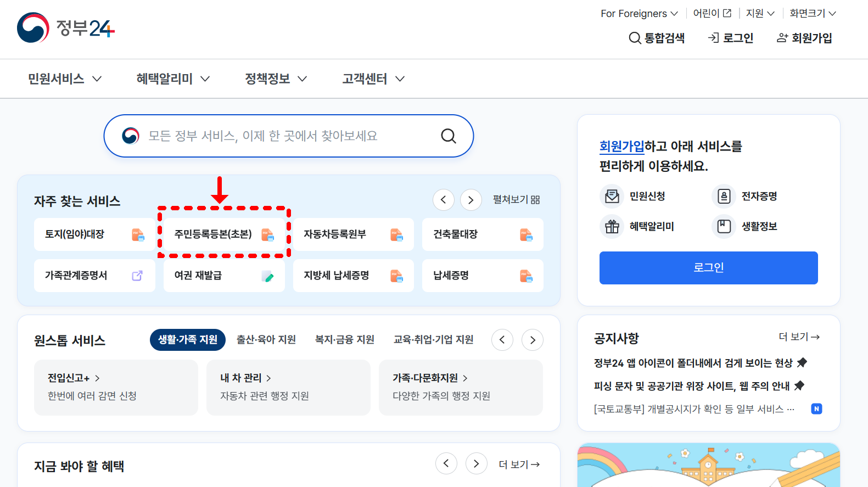Go to previous 자주 찾는 서비스 page
The height and width of the screenshot is (487, 868).
click(444, 200)
